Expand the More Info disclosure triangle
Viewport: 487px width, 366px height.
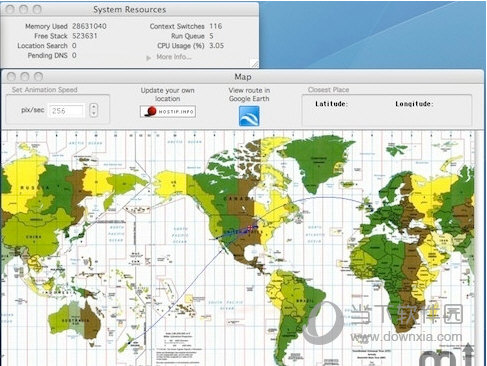pos(148,58)
